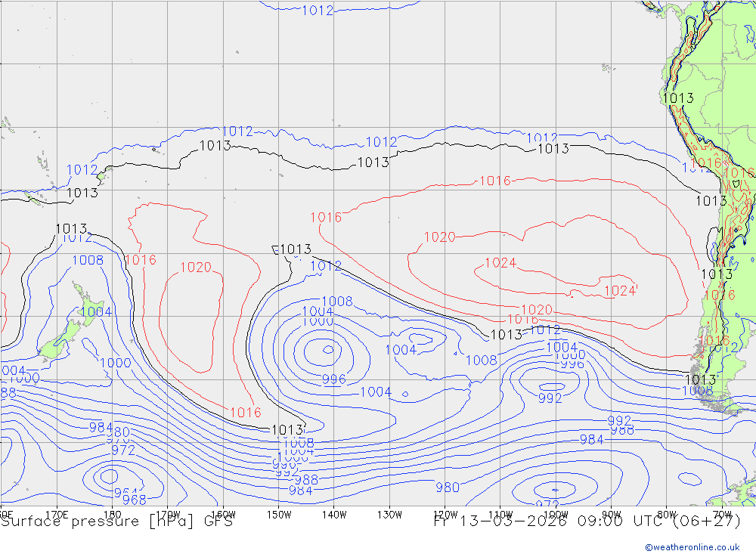The image size is (756, 554).
Task: Click the blue 1012 label at map top
Action: tap(318, 11)
